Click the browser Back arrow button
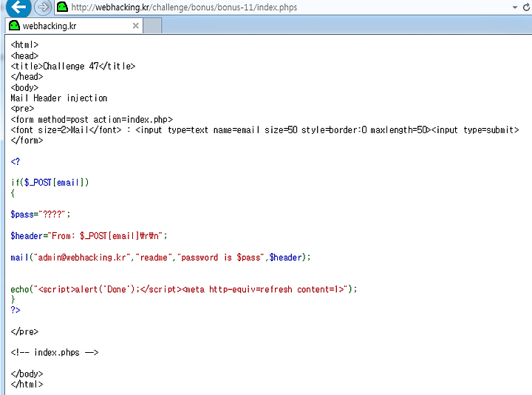The height and width of the screenshot is (395, 532). point(18,6)
